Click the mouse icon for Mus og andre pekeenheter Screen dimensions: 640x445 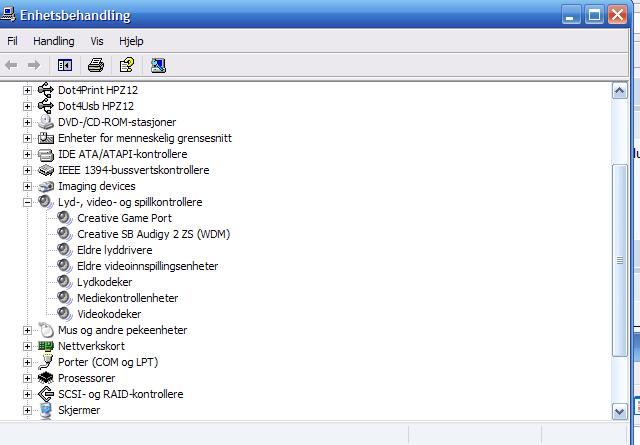(x=46, y=330)
